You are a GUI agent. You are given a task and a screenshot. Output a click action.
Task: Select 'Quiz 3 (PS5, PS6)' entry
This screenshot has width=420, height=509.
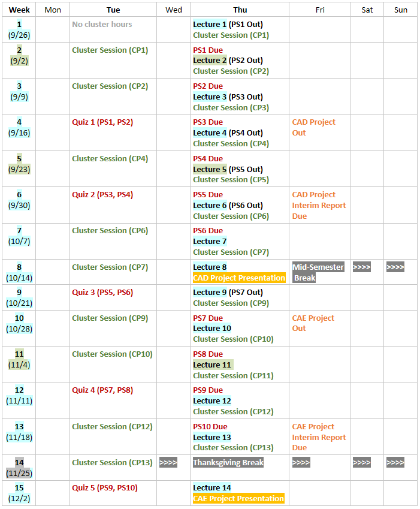click(102, 292)
